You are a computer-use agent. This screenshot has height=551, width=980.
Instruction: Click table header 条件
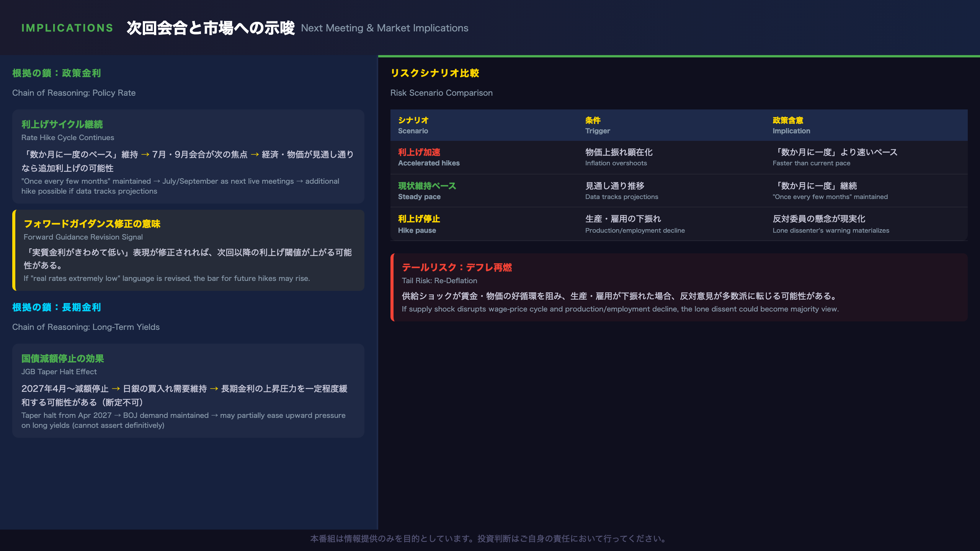click(x=593, y=120)
